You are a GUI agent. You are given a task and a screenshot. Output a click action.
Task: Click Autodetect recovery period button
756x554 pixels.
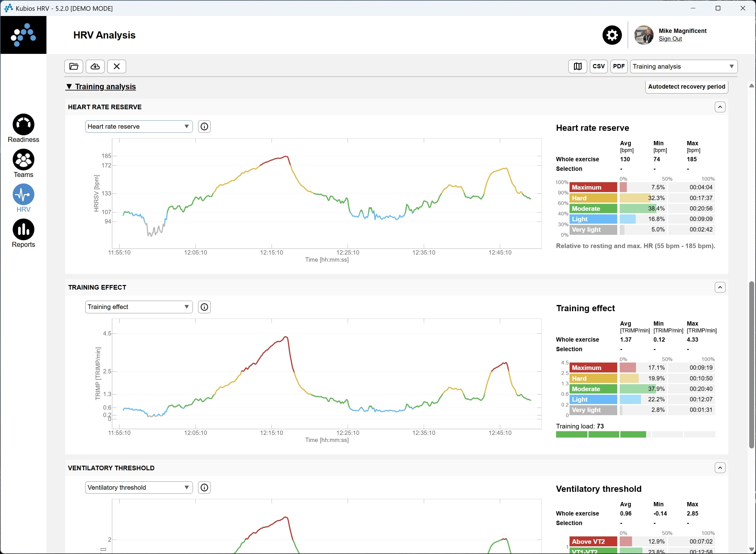686,86
